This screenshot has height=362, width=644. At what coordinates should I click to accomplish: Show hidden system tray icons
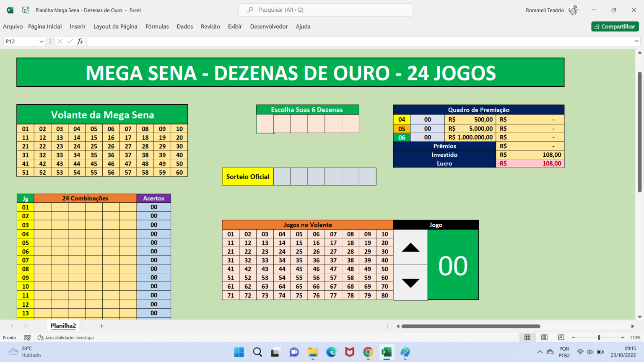pyautogui.click(x=540, y=352)
